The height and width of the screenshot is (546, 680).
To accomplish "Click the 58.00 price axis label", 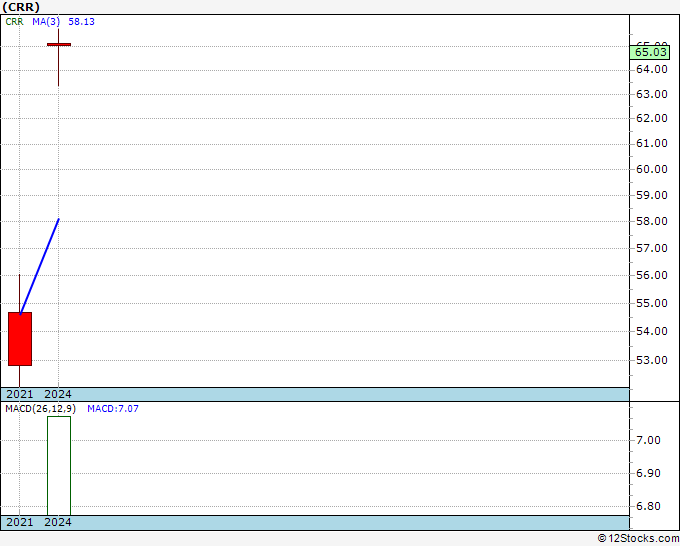I will click(651, 221).
